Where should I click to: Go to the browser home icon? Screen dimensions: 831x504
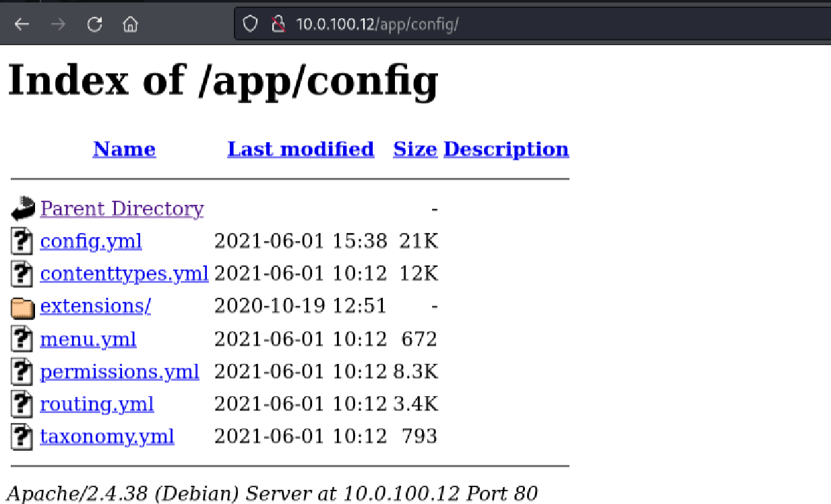tap(130, 25)
